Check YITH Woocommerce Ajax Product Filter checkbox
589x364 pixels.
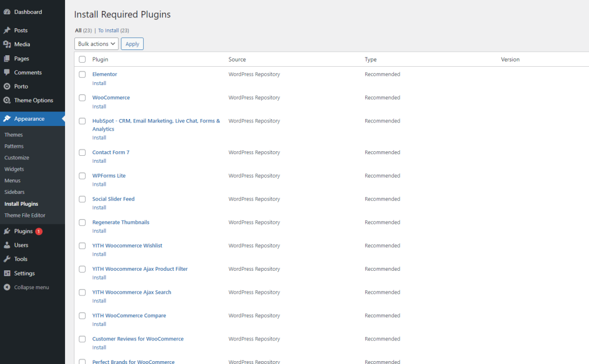(82, 269)
